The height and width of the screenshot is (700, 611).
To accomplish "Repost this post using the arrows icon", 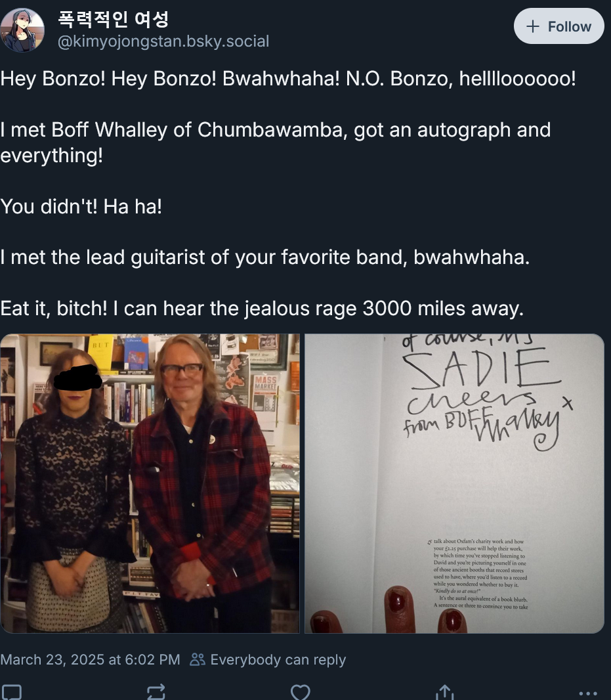I will click(156, 692).
